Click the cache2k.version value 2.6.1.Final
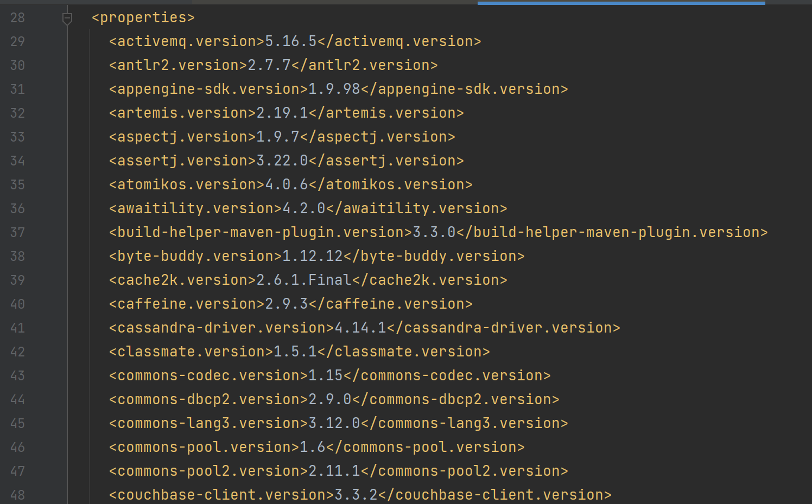 (x=304, y=280)
